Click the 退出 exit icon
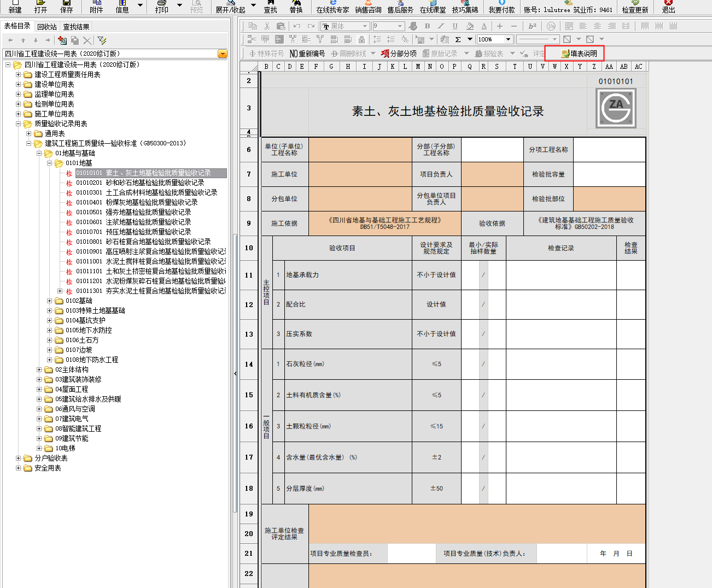The height and width of the screenshot is (588, 712). [x=668, y=6]
